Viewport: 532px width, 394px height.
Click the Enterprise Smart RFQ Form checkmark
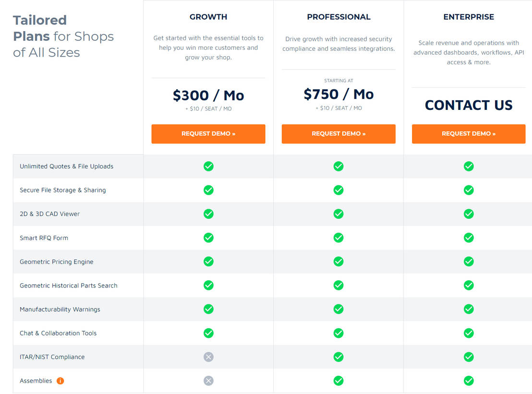pyautogui.click(x=469, y=238)
